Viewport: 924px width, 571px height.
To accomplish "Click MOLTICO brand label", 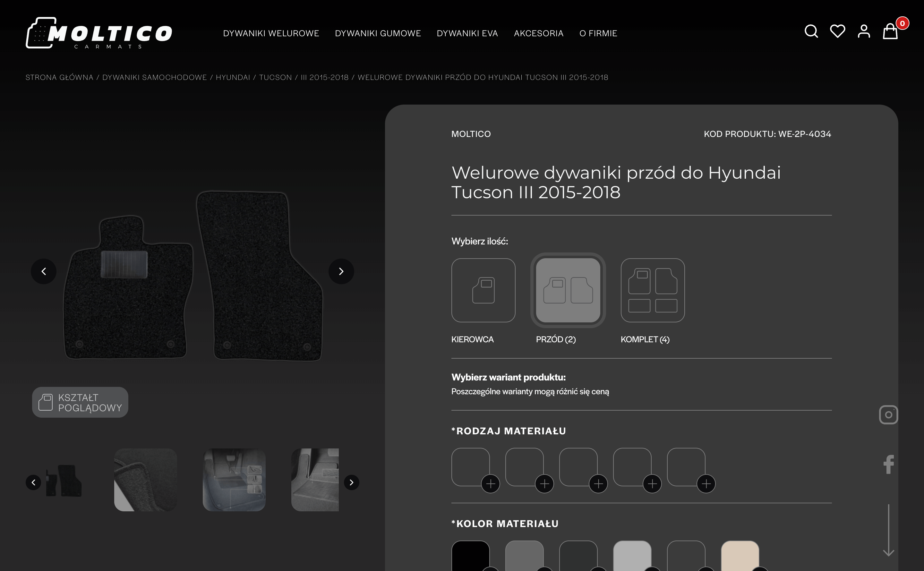I will tap(471, 134).
